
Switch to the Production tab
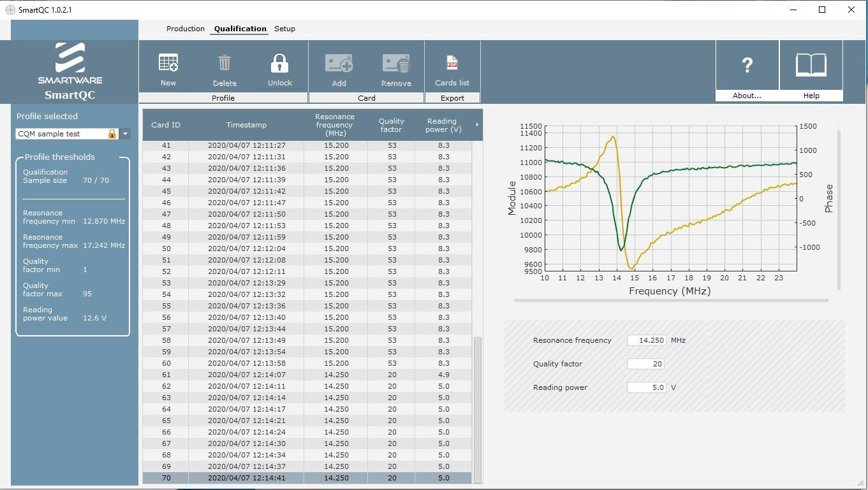185,29
